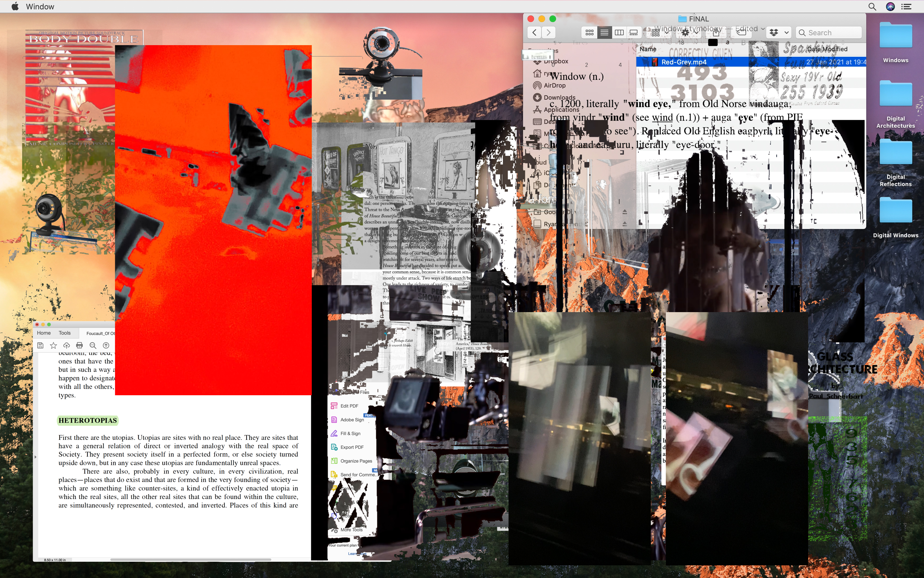The width and height of the screenshot is (924, 578).
Task: Switch Finder to icon view
Action: coord(589,32)
